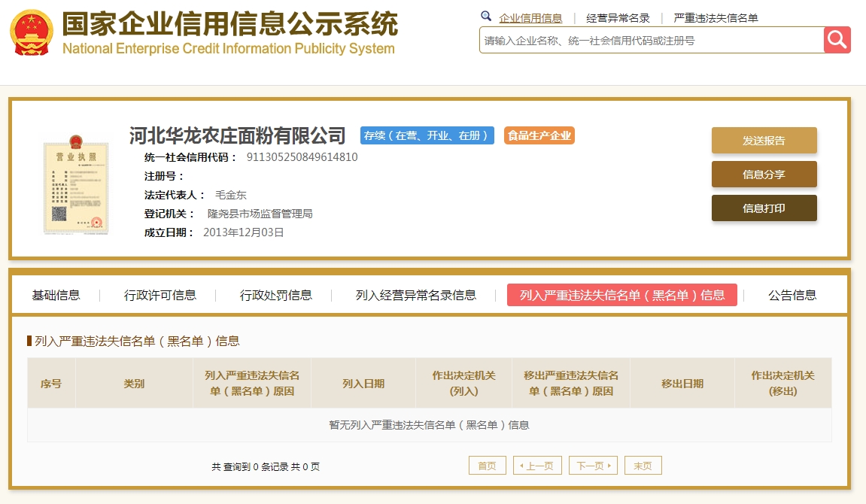Screen dimensions: 866x504
Task: Switch to the 基础信息 tab
Action: [56, 296]
